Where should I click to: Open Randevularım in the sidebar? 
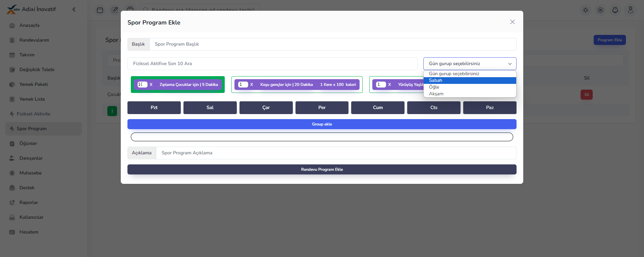(x=44, y=40)
